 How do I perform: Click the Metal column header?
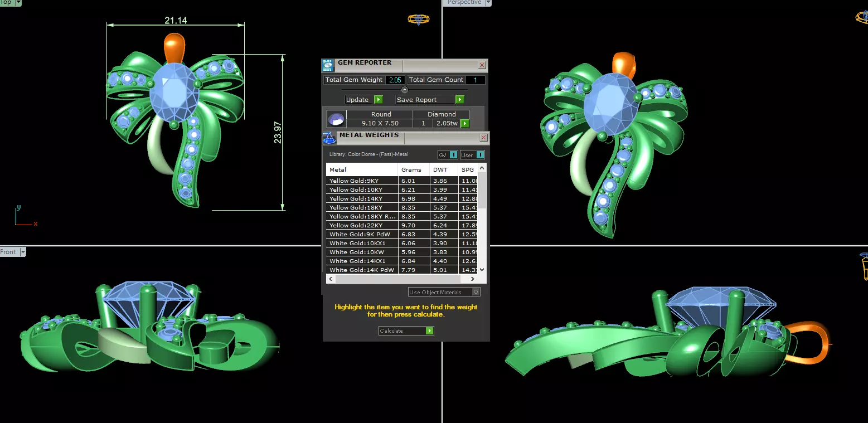[362, 169]
